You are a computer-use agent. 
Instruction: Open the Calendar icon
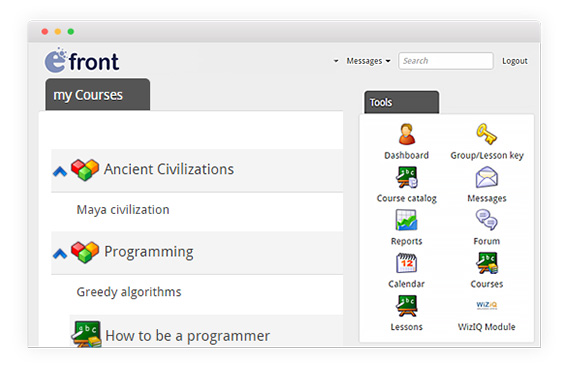click(406, 263)
